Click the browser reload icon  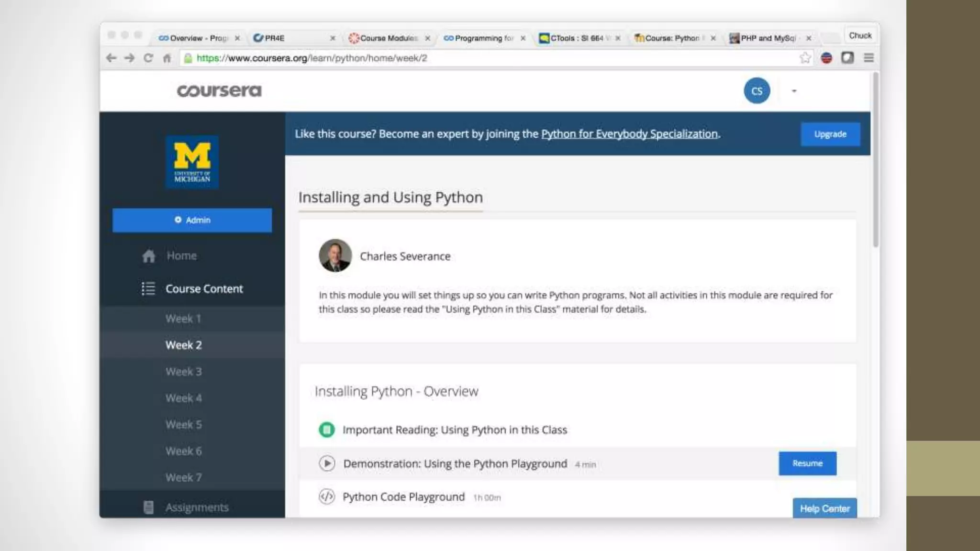[148, 58]
